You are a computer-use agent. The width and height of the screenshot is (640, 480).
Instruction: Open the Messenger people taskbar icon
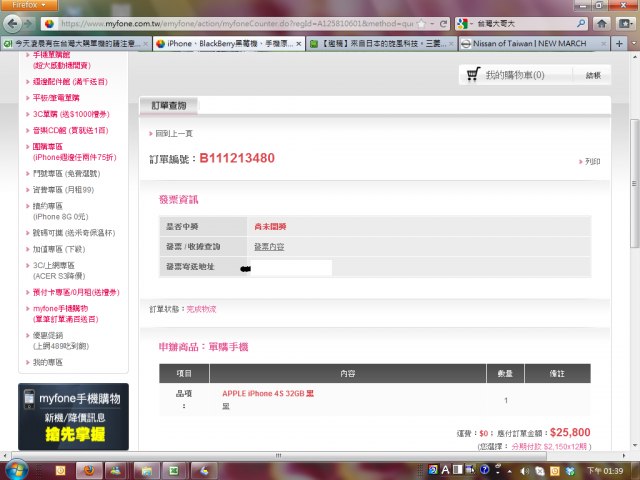116,471
